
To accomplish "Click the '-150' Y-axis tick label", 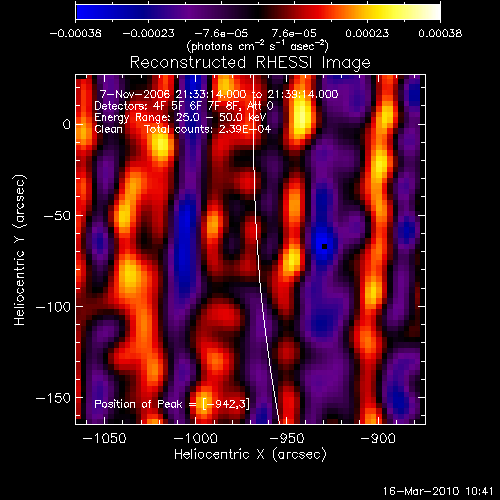I will point(53,398).
